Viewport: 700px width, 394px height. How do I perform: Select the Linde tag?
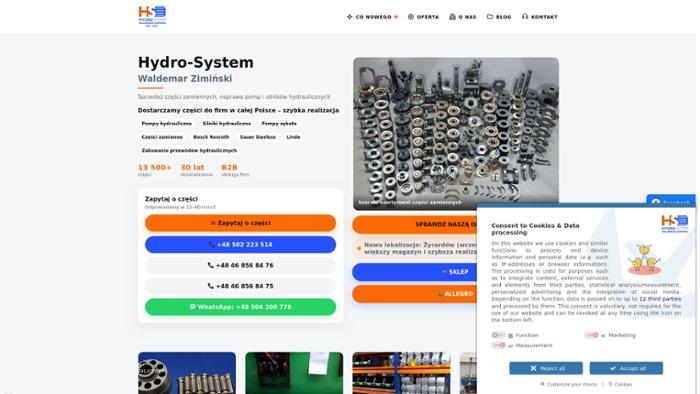coord(293,137)
